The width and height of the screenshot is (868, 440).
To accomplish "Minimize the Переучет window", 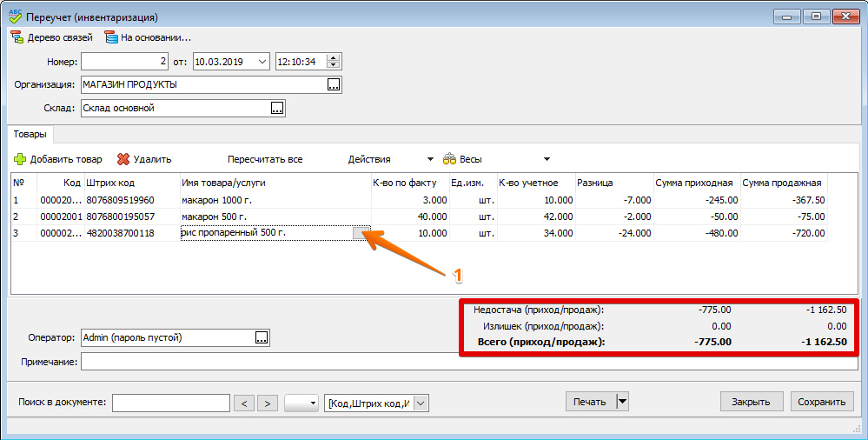I will (x=786, y=17).
